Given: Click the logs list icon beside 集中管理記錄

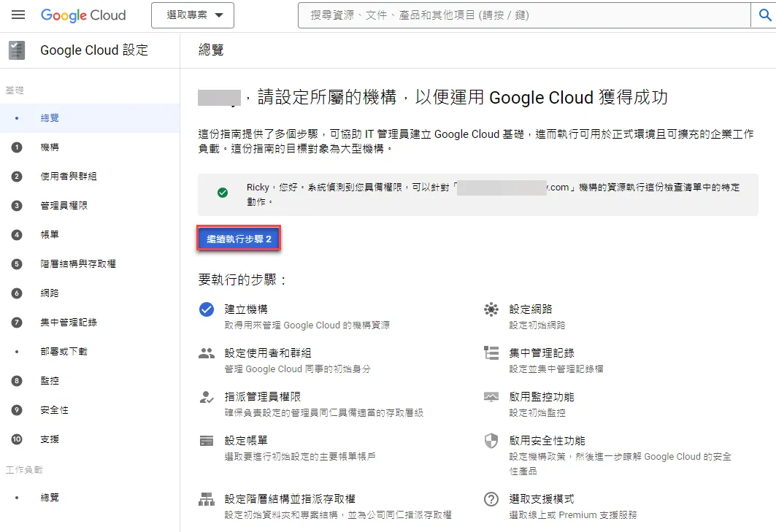Looking at the screenshot, I should pyautogui.click(x=491, y=353).
